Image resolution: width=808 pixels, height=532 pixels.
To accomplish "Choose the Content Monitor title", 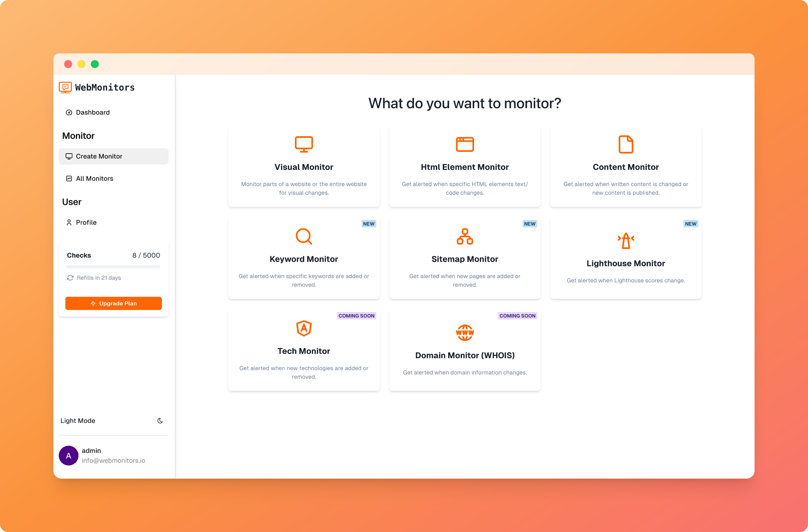I will point(626,167).
